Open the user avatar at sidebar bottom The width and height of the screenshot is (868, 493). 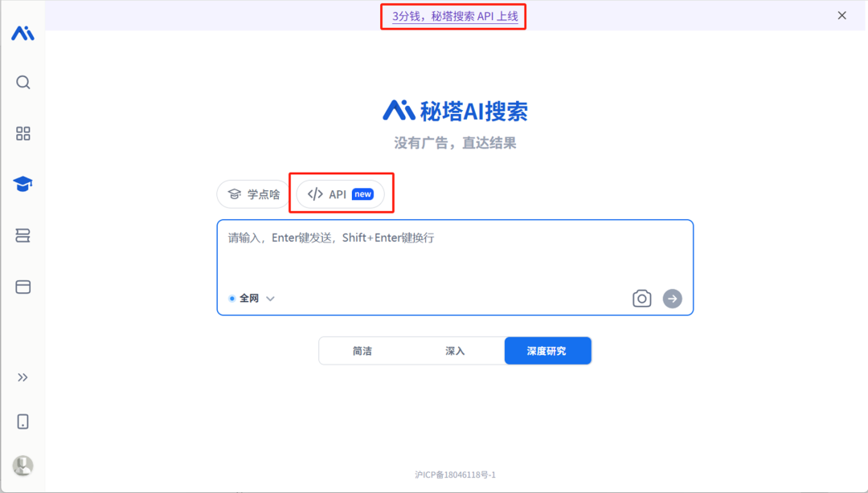tap(23, 466)
